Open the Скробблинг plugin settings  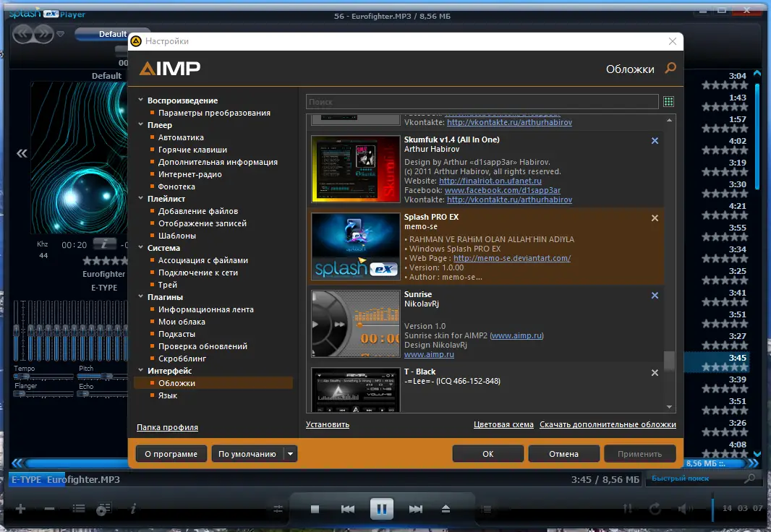click(x=182, y=359)
